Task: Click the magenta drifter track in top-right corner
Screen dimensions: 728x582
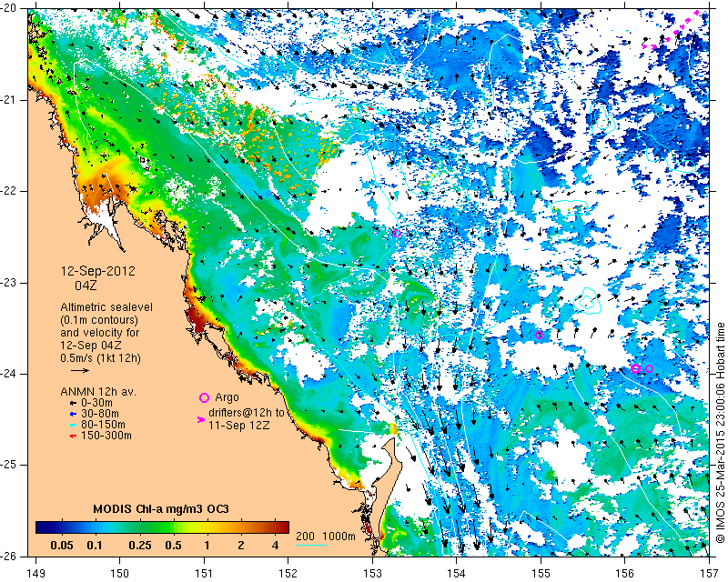Action: pyautogui.click(x=671, y=31)
